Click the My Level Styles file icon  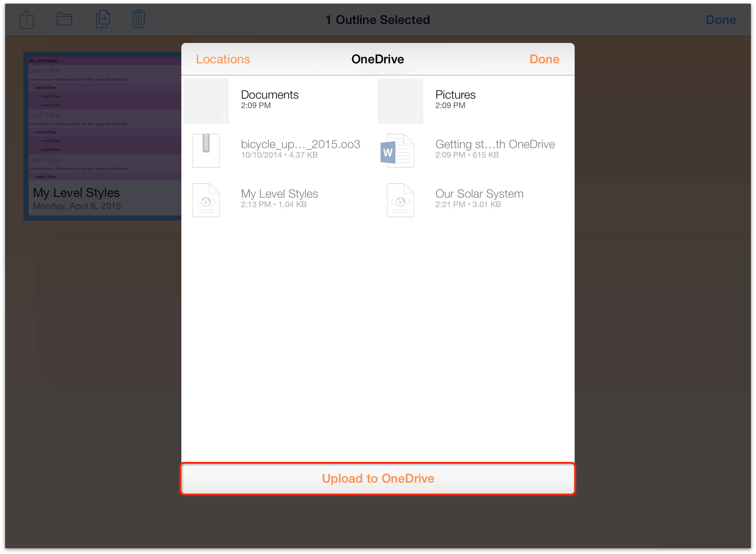(x=207, y=198)
